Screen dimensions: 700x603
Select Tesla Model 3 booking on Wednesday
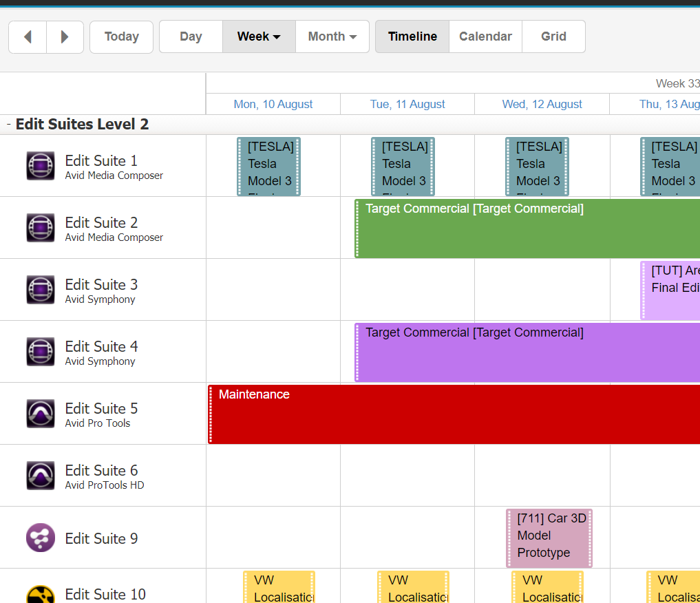pyautogui.click(x=537, y=167)
